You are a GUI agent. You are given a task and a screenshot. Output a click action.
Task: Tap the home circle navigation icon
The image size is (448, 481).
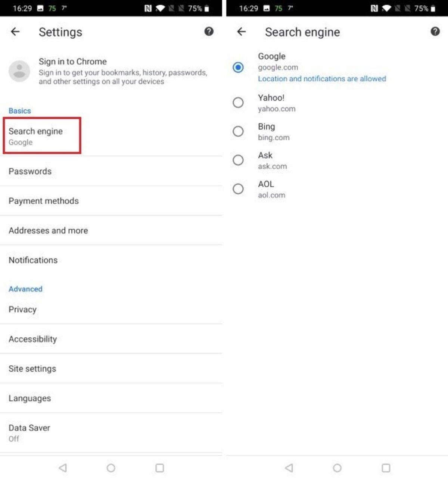(110, 468)
